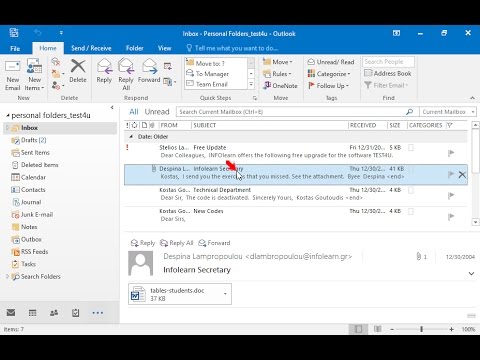
Task: Switch to the View tab
Action: [164, 48]
